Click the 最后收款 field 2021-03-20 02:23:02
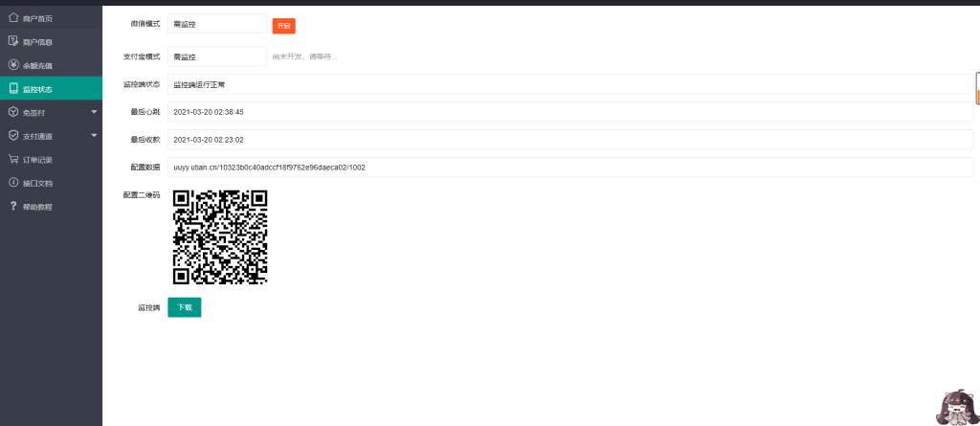Viewport: 980px width, 426px height. (570, 140)
